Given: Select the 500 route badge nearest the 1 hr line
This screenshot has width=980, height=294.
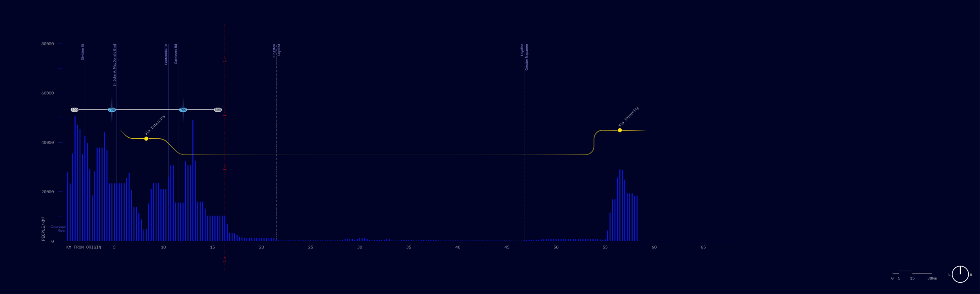Looking at the screenshot, I should point(218,110).
